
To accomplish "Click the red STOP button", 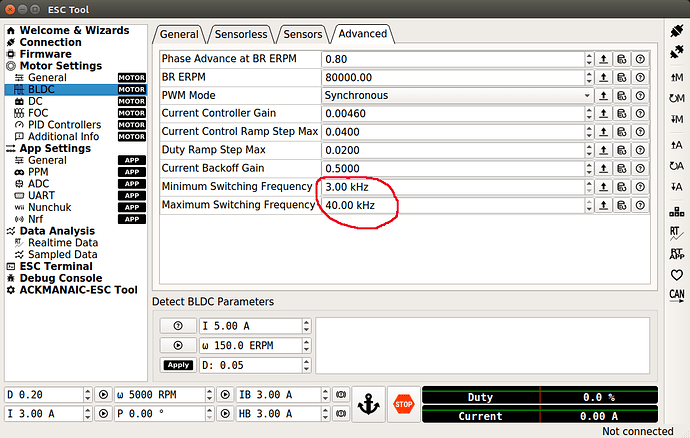I will point(404,404).
